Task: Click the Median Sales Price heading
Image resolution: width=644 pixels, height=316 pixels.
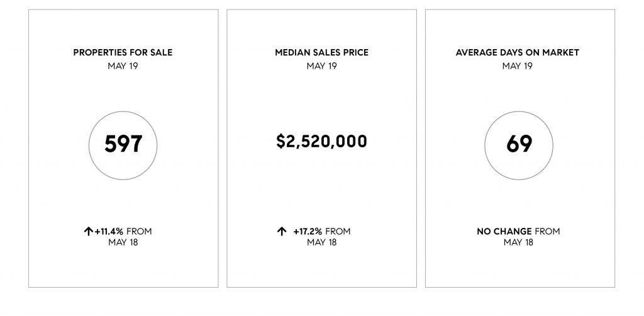Action: point(321,53)
